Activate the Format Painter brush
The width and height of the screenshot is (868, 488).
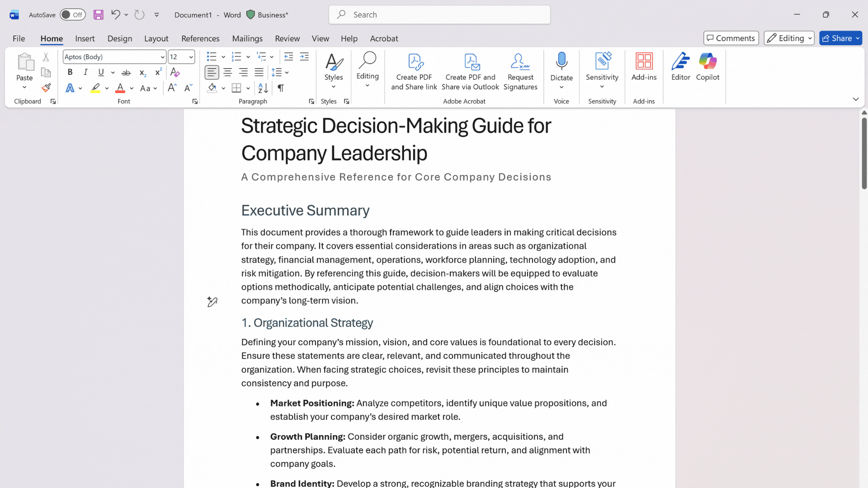(46, 88)
